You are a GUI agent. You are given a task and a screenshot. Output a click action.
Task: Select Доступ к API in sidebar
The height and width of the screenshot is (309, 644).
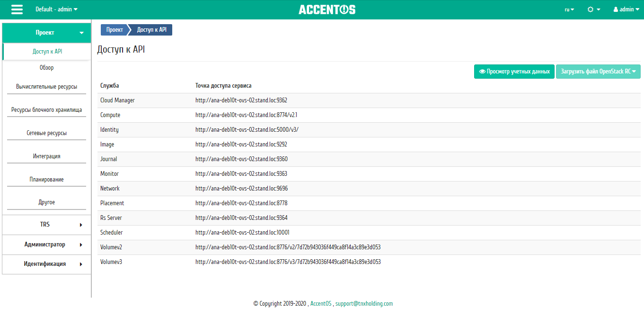point(47,52)
